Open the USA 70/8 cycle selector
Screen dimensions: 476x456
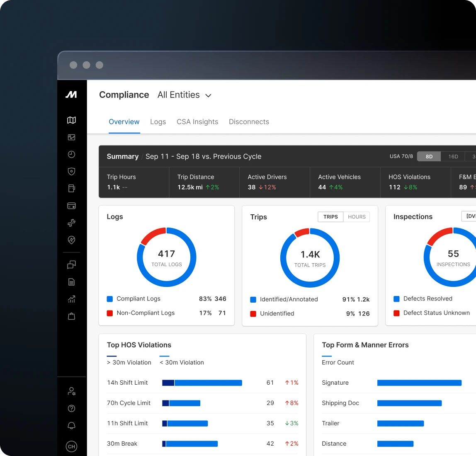[x=401, y=156]
